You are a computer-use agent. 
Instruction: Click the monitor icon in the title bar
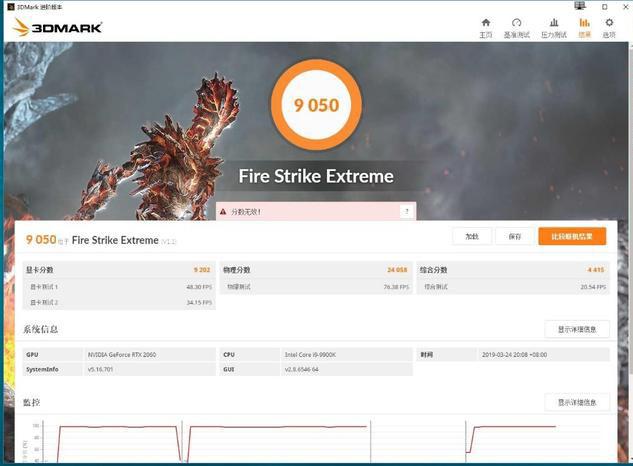coord(580,6)
